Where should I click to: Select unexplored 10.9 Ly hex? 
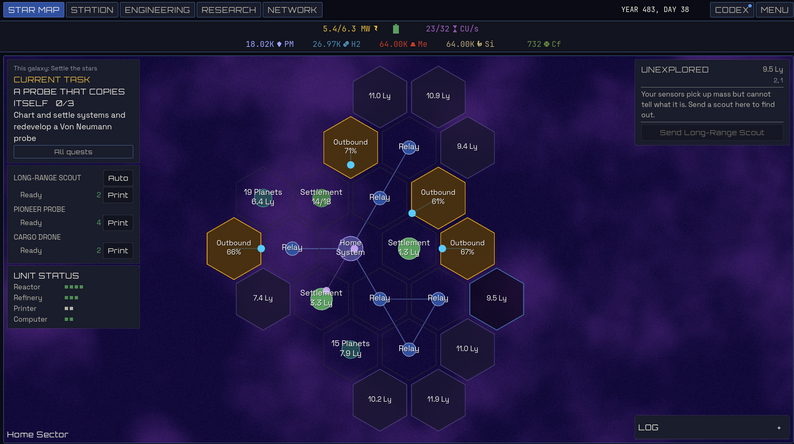438,96
